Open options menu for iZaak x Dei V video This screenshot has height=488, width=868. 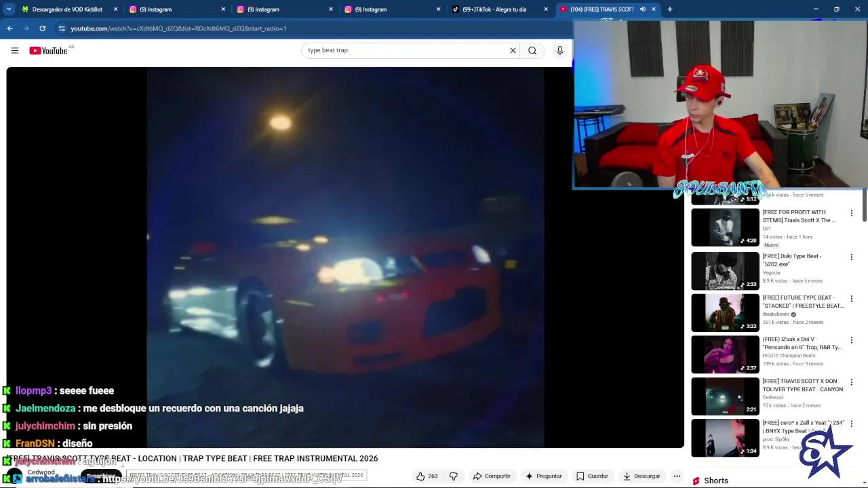851,340
